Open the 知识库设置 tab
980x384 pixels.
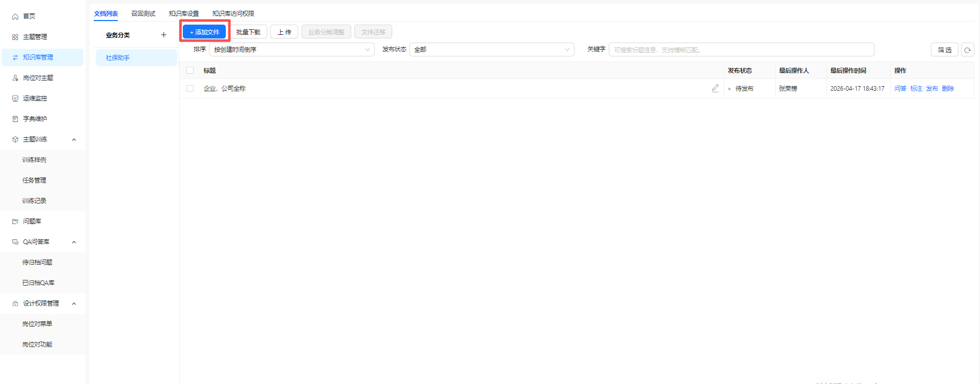pyautogui.click(x=184, y=14)
